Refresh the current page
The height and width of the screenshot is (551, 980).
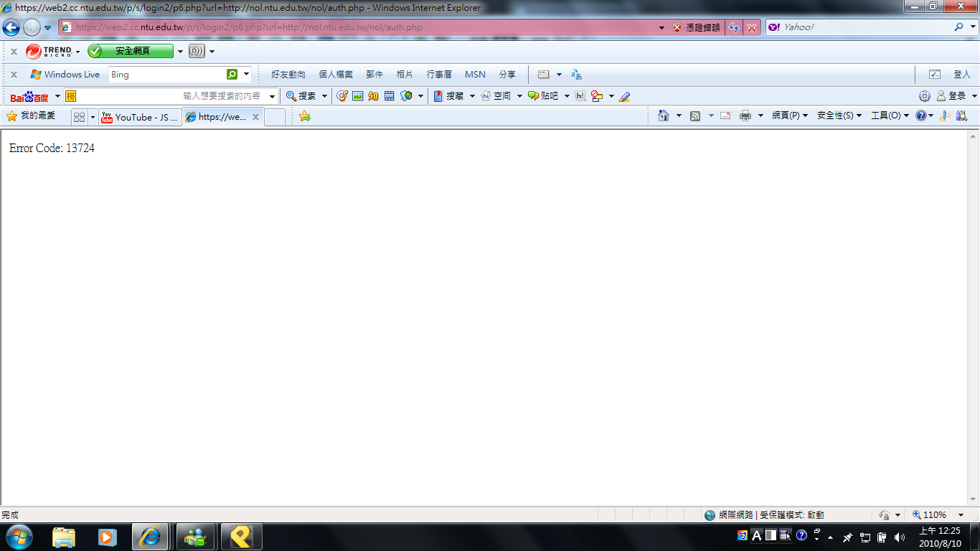pyautogui.click(x=733, y=27)
